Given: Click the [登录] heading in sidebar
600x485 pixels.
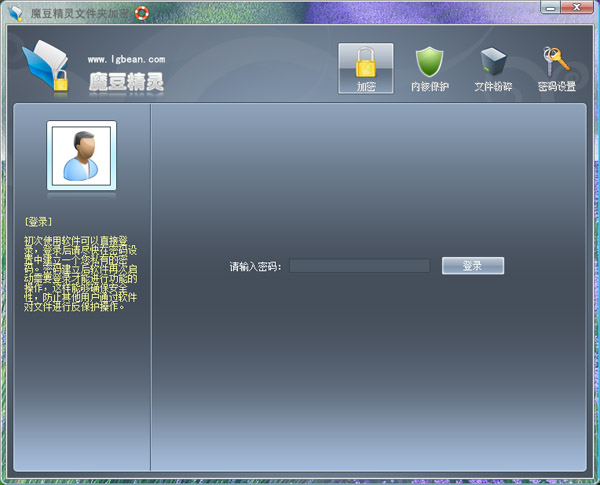Looking at the screenshot, I should pos(38,222).
